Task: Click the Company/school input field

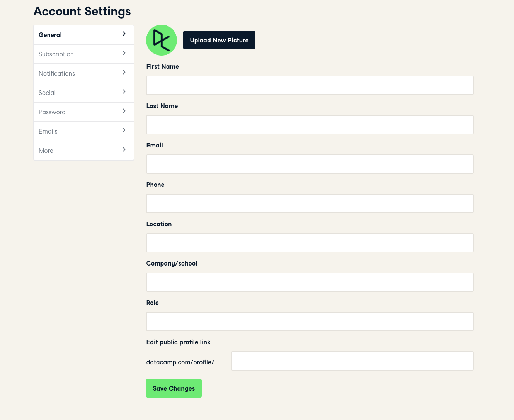Action: tap(310, 282)
